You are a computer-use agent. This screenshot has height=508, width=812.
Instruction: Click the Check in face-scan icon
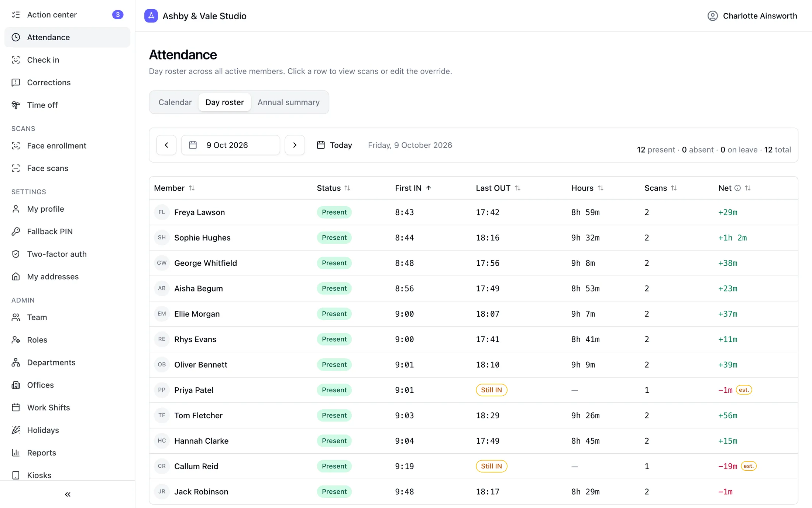click(x=16, y=60)
